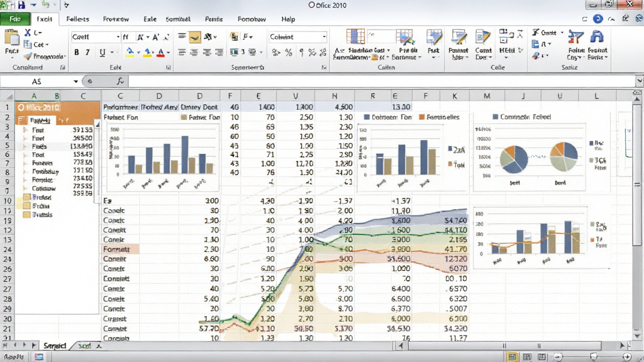Click the red-underlined font color A icon
Screen dimensions: 644x362
pos(160,53)
